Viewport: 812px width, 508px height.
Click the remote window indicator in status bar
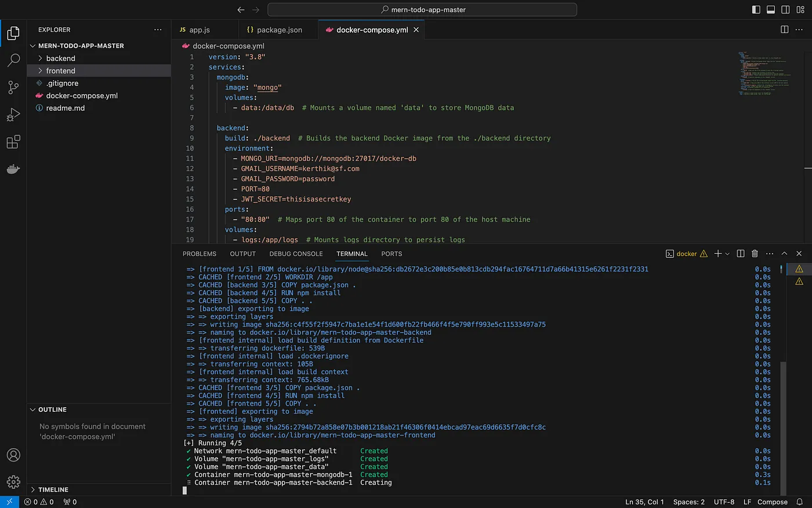point(9,502)
